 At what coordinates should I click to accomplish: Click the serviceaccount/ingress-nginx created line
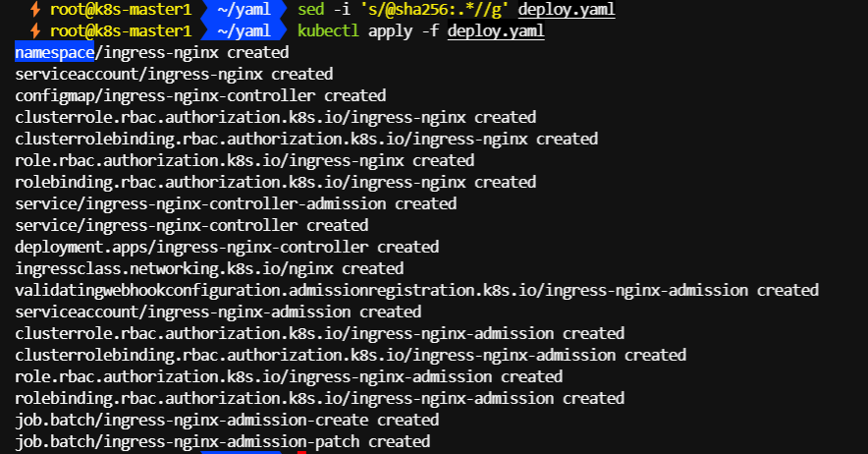pos(174,74)
